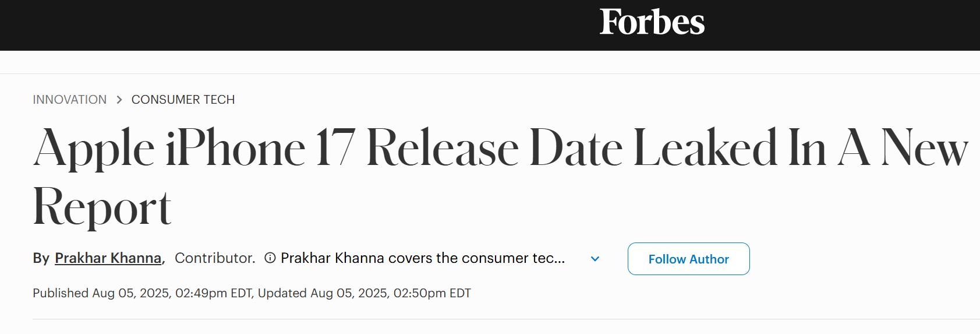This screenshot has height=334, width=980.
Task: Click Release Date in the headline
Action: click(x=495, y=148)
